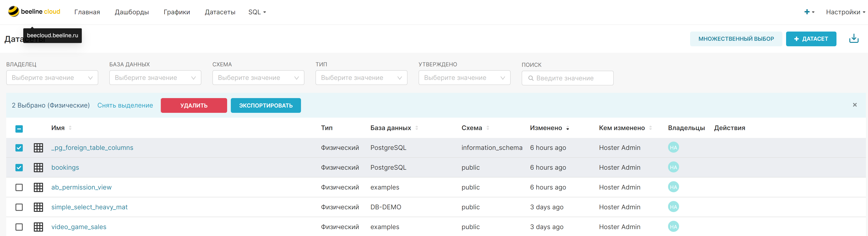Click table icon for bookings row

click(x=38, y=168)
